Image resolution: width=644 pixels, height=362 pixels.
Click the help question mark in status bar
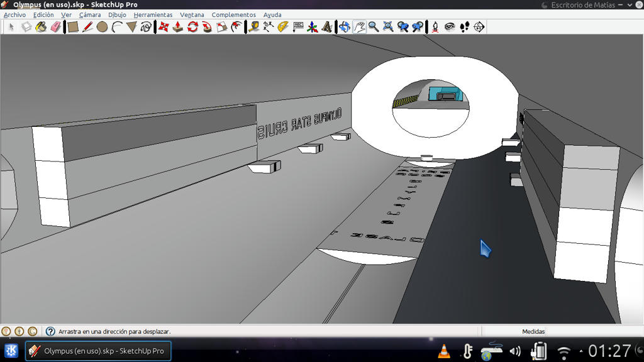[50, 331]
